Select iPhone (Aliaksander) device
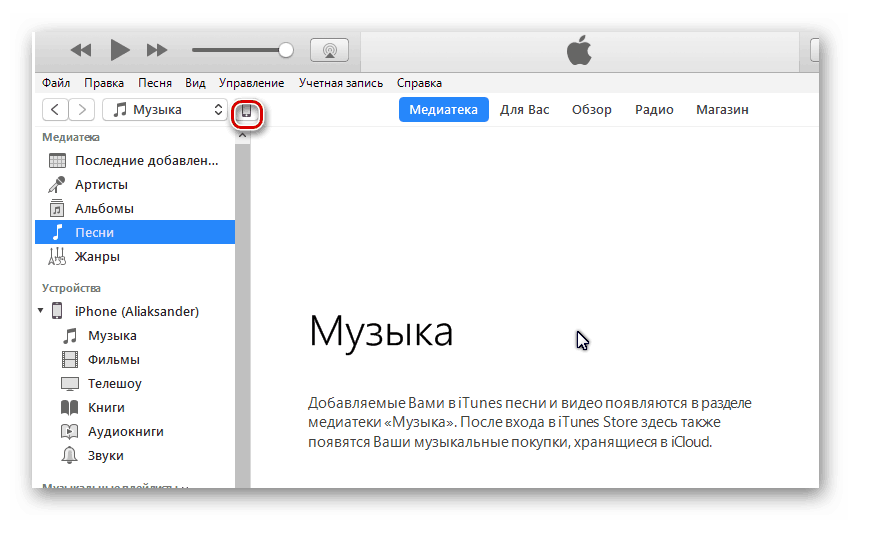 pos(135,311)
